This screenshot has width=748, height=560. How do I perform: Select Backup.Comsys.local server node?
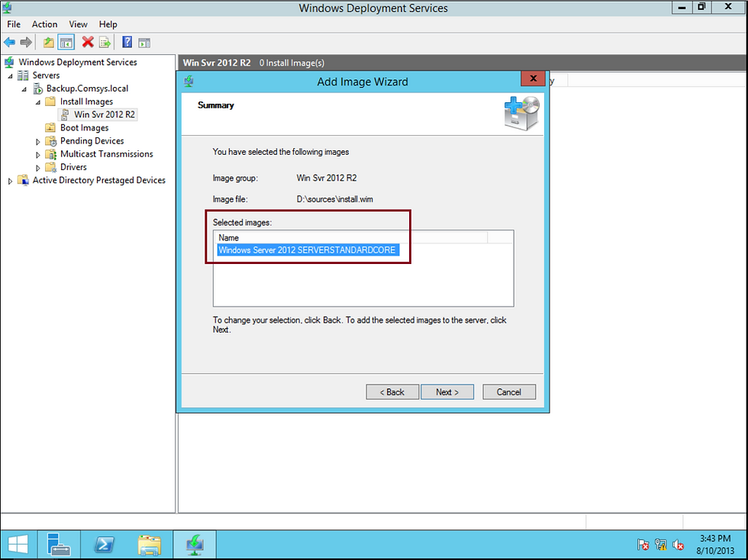click(87, 89)
